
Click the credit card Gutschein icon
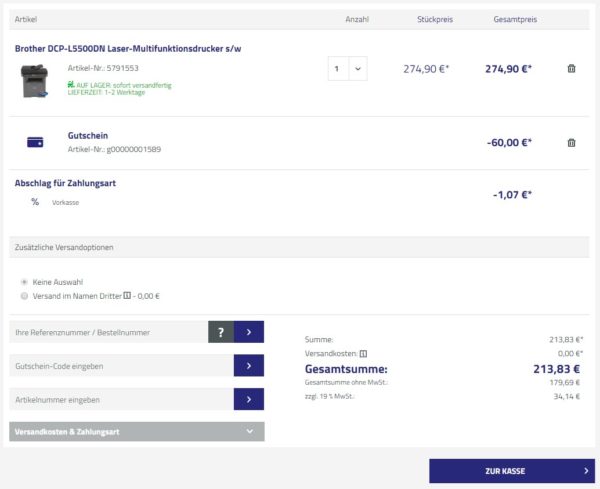pyautogui.click(x=35, y=143)
